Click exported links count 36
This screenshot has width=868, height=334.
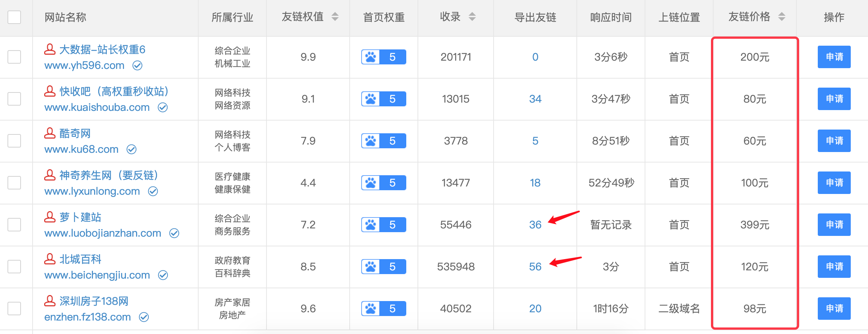tap(535, 225)
